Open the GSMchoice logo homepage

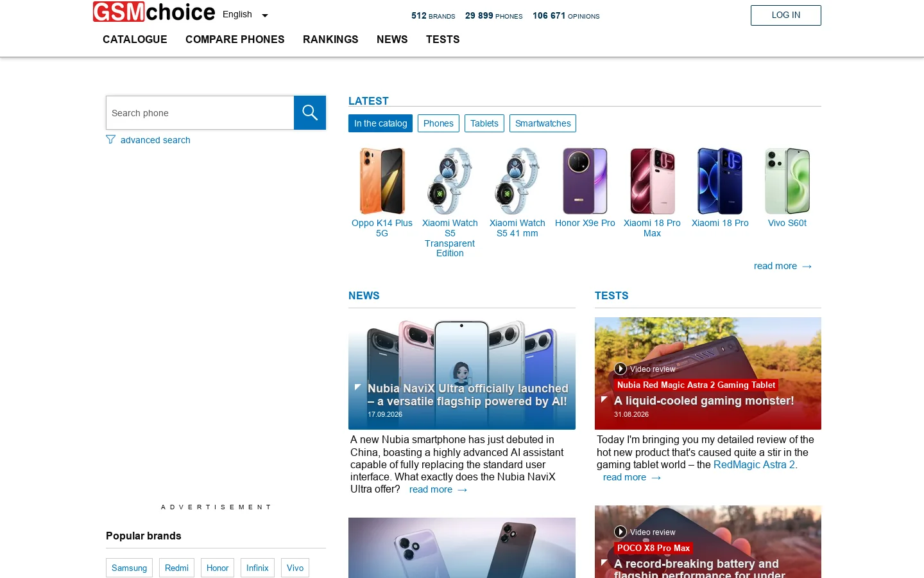(x=154, y=12)
